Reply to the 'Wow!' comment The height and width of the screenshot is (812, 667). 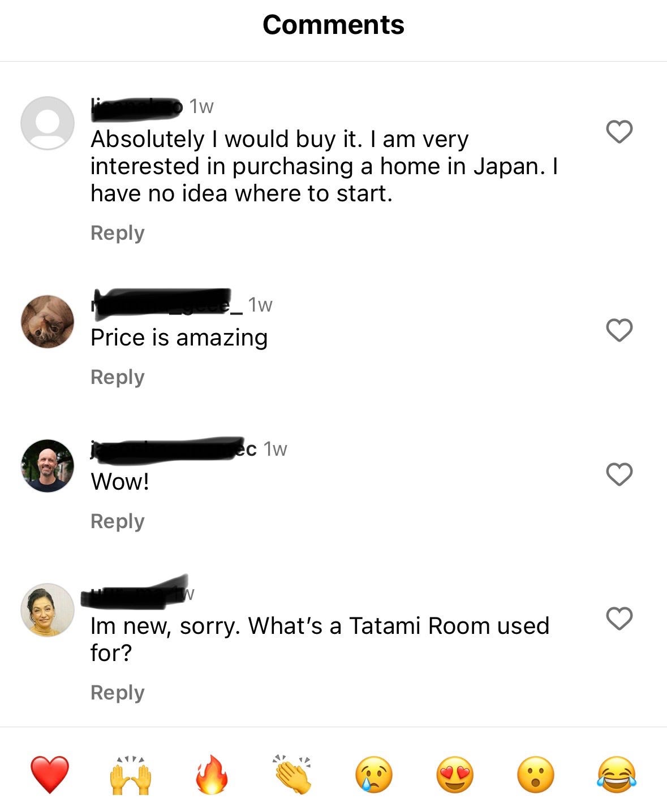click(x=118, y=521)
